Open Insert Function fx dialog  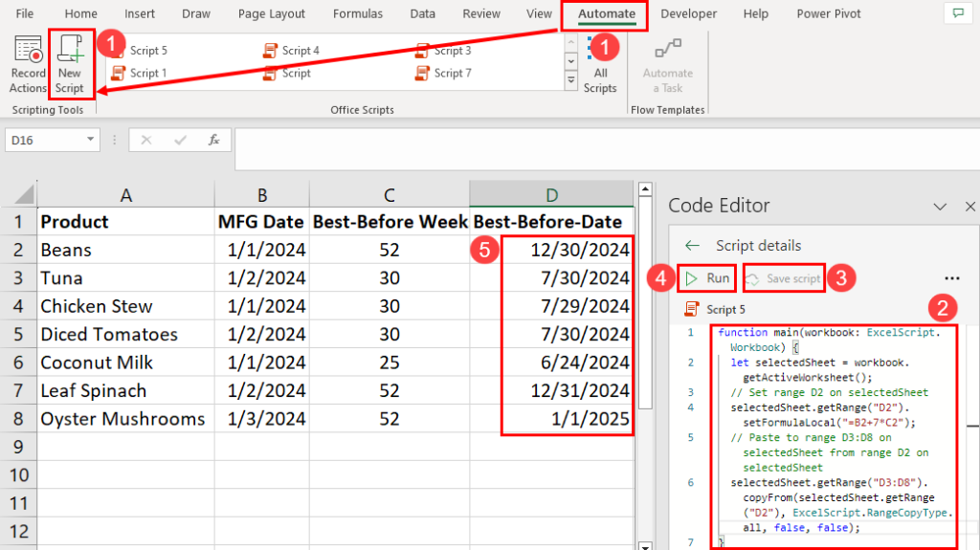pos(213,140)
